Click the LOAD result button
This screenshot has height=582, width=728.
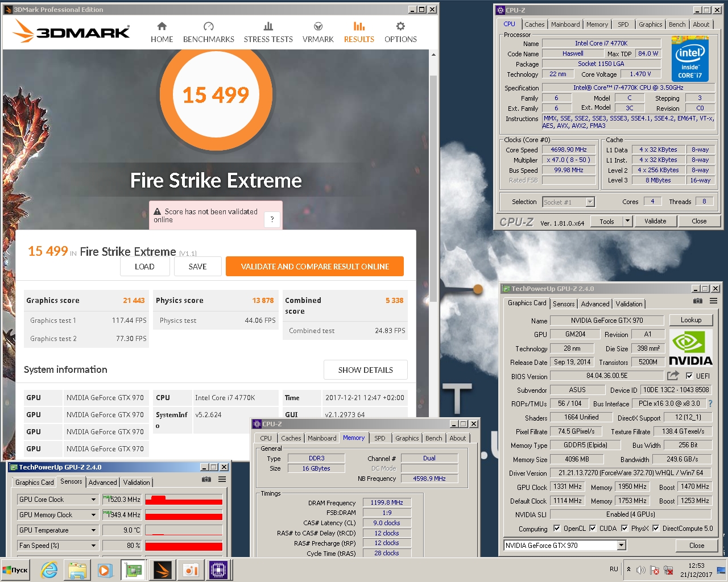[x=144, y=267]
